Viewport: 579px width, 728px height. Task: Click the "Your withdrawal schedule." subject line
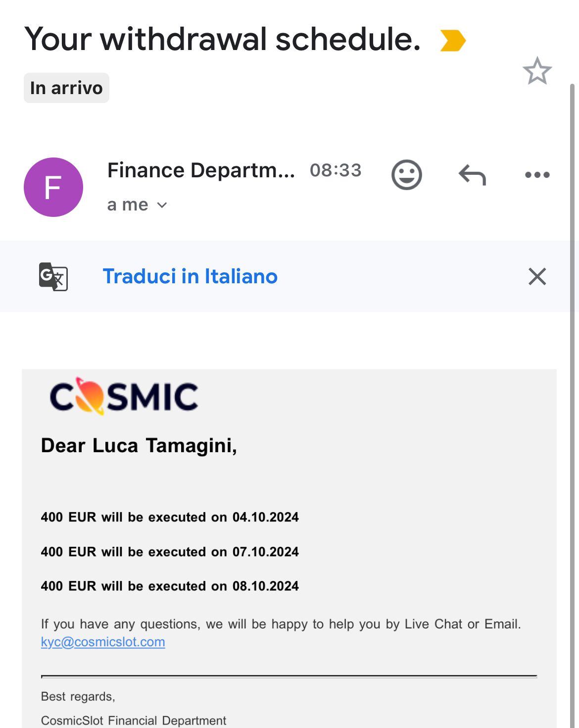223,40
